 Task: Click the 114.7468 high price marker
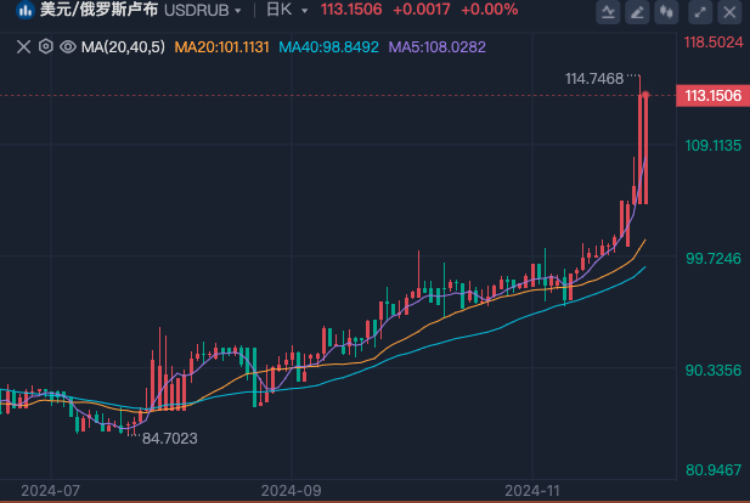coord(594,78)
